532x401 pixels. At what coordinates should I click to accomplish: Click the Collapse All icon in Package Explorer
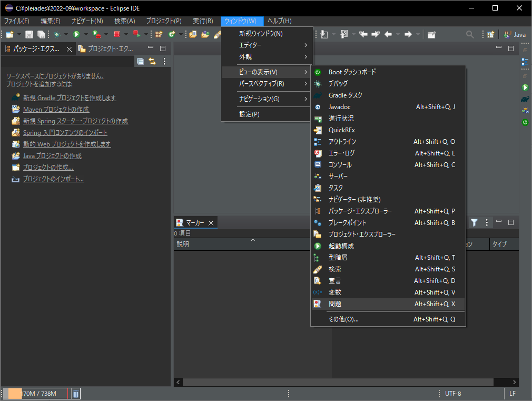140,62
